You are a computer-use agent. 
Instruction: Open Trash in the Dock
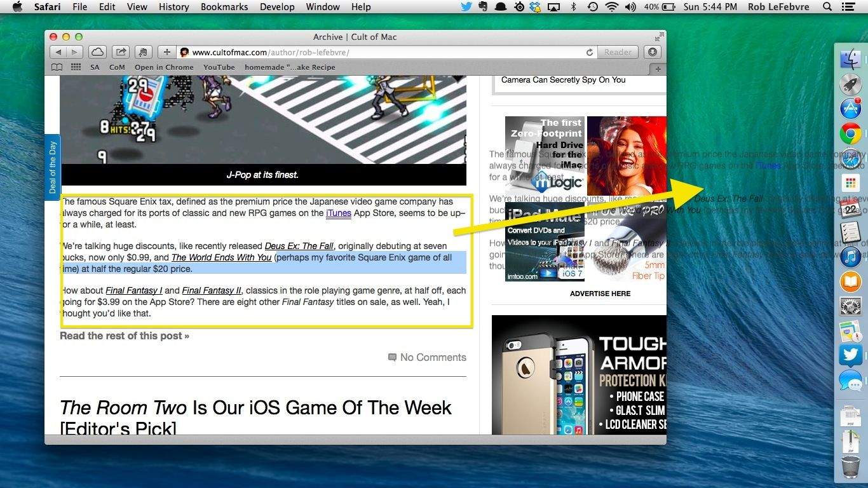[x=850, y=468]
